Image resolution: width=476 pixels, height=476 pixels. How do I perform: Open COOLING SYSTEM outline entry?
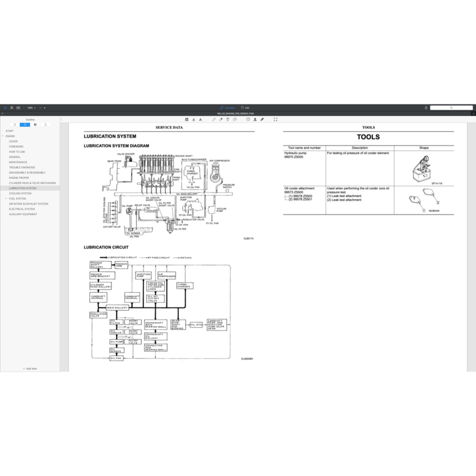pos(20,193)
